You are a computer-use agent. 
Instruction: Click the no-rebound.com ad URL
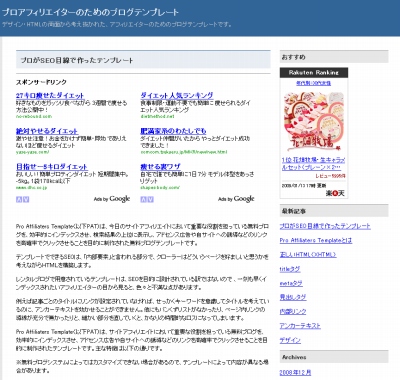tap(34, 116)
